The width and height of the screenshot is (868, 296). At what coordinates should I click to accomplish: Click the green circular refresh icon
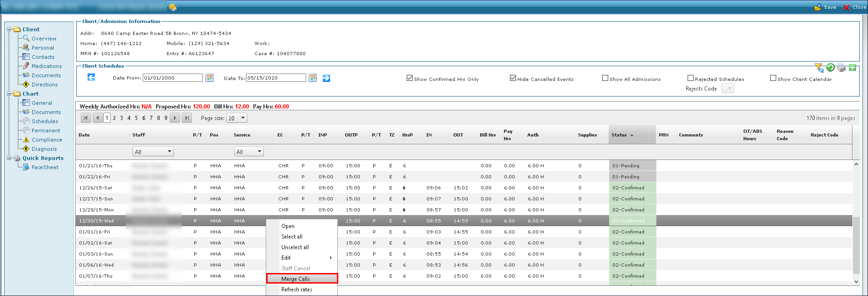point(830,68)
